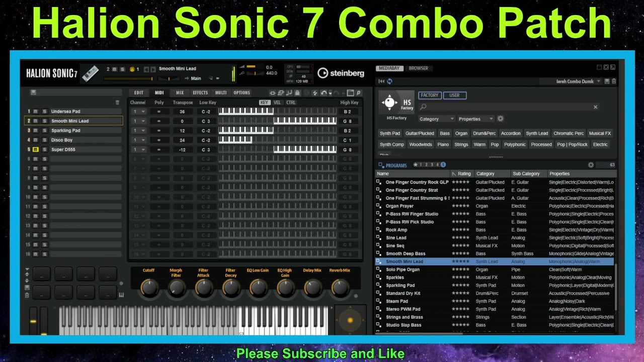
Task: Click the undo arrow icon
Action: click(324, 93)
